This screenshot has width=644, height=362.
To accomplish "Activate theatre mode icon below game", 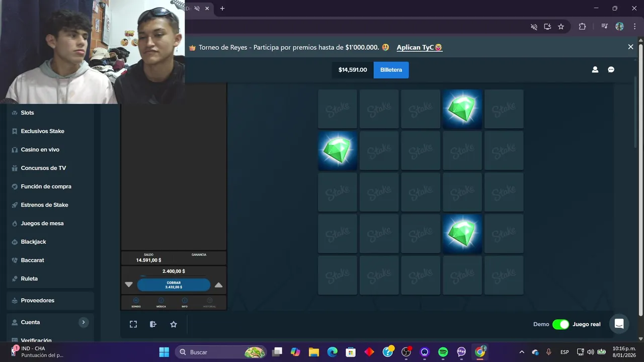I will click(153, 324).
